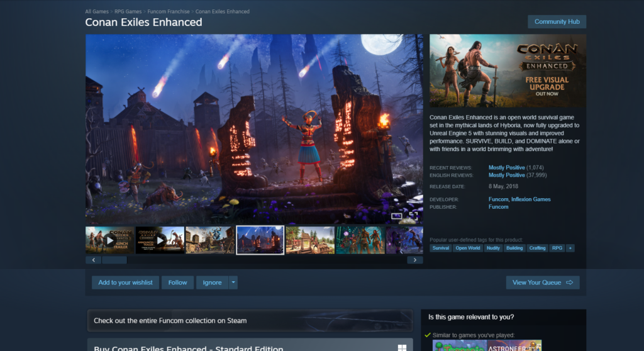Screen dimensions: 644x351
Task: Follow this game
Action: click(x=177, y=282)
